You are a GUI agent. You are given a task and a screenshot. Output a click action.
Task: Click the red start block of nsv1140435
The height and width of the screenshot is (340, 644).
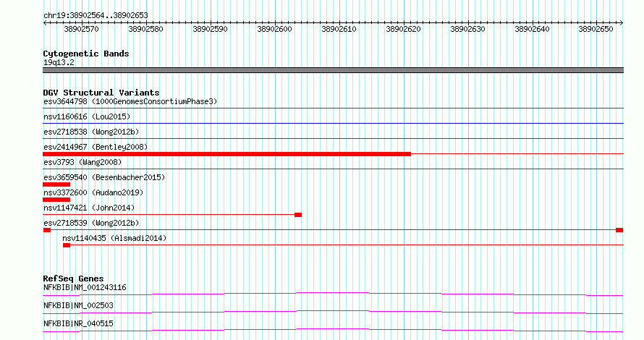(67, 245)
